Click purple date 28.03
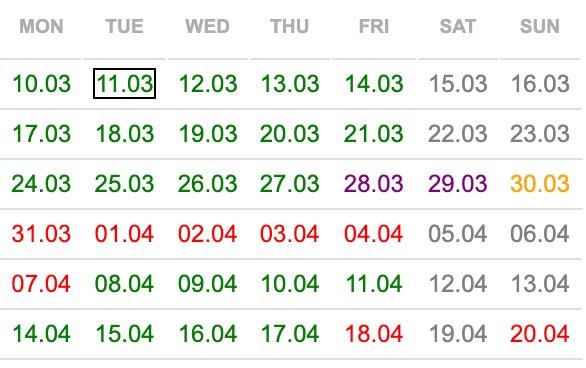The width and height of the screenshot is (586, 368). (x=374, y=183)
